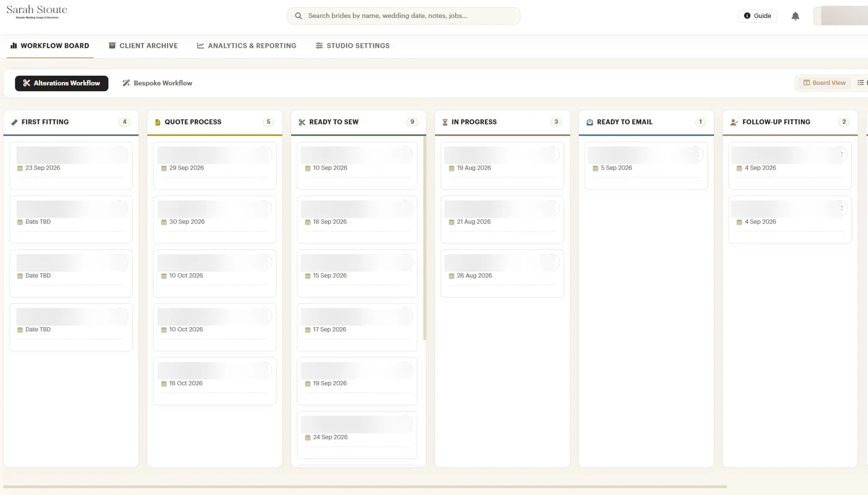This screenshot has height=495, width=868.
Task: Click the envelope icon beside Ready to Email
Action: pos(590,122)
